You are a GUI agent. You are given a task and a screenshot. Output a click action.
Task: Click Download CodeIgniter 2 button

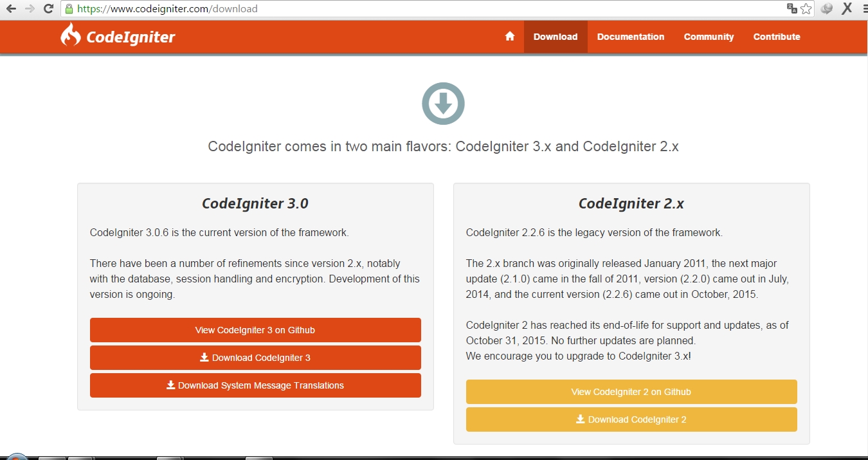click(631, 419)
